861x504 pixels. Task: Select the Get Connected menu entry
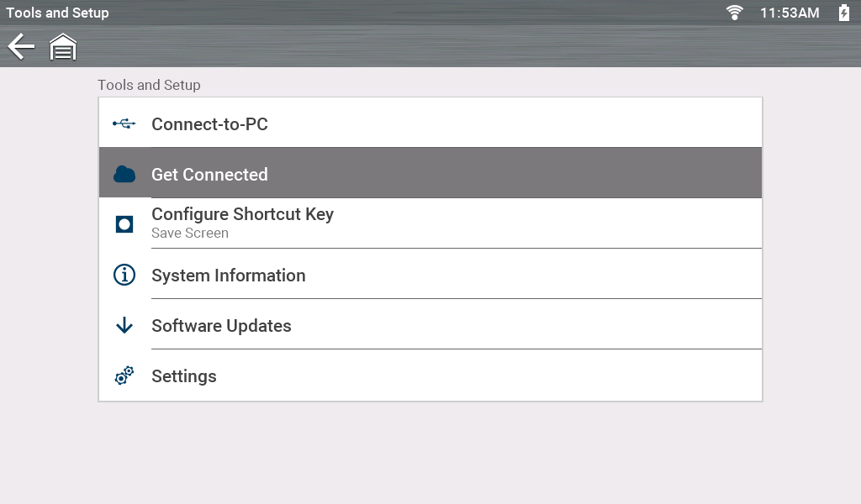pyautogui.click(x=209, y=175)
